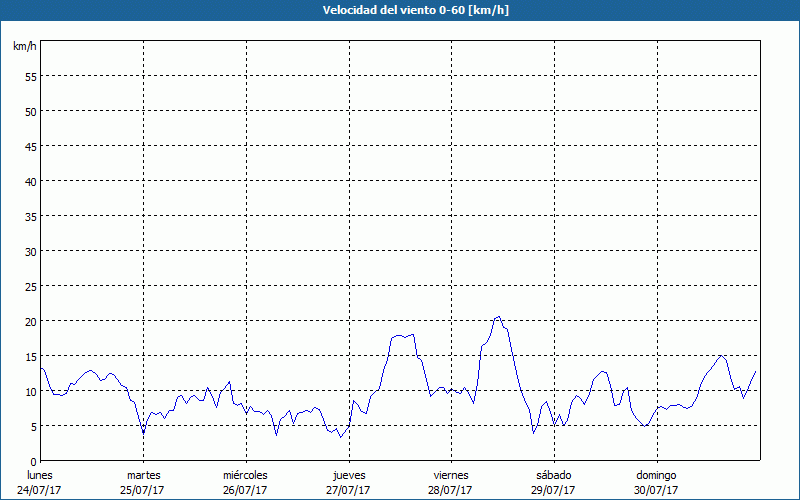
Task: Select the 20 value on the vertical axis
Action: point(31,321)
